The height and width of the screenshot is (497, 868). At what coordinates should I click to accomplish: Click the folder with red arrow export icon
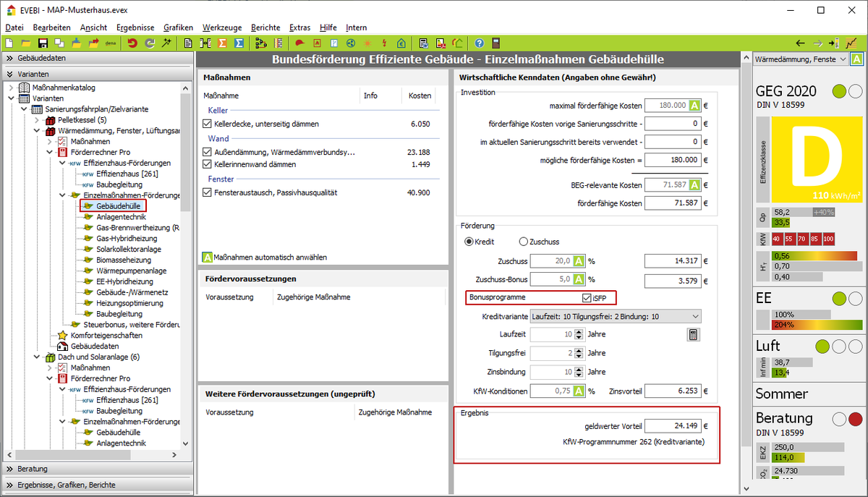(x=93, y=43)
